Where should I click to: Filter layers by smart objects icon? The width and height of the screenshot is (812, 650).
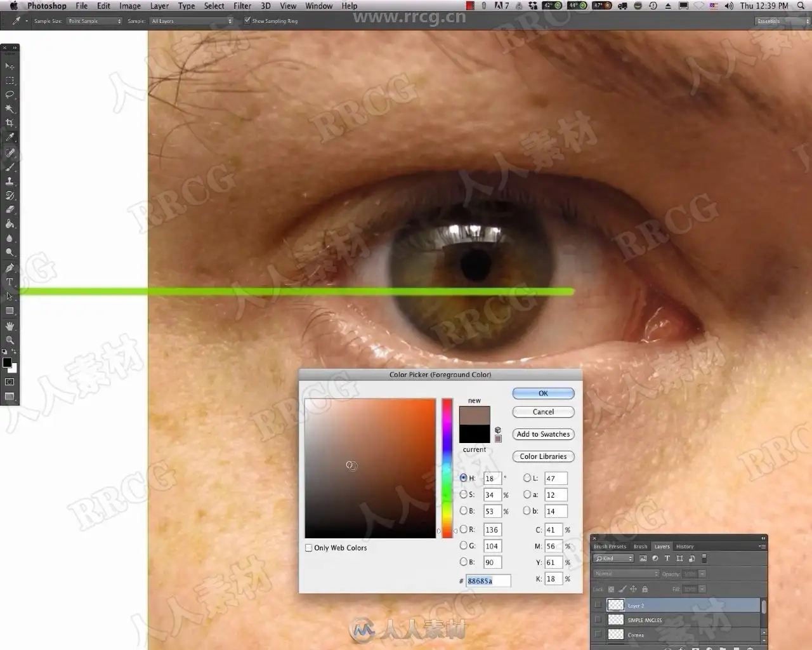tap(691, 559)
